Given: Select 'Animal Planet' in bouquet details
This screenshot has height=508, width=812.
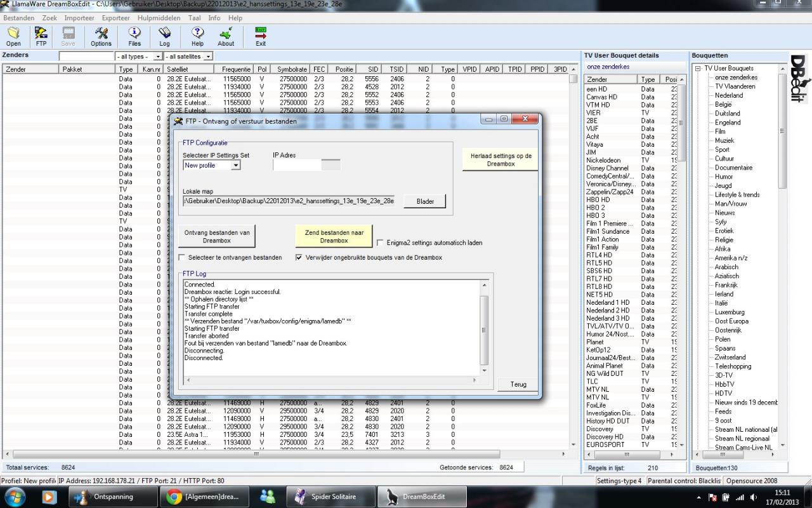Looking at the screenshot, I should [x=604, y=366].
